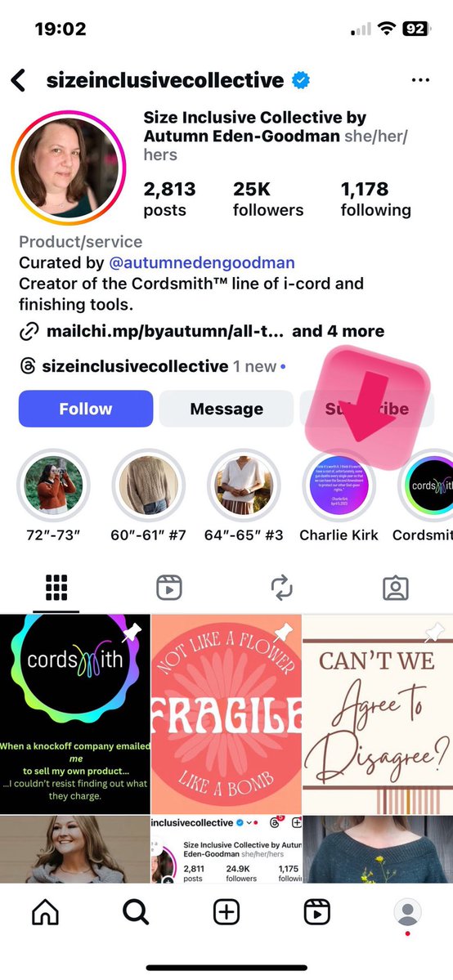
Task: Open Reels from bottom navigation
Action: [317, 912]
